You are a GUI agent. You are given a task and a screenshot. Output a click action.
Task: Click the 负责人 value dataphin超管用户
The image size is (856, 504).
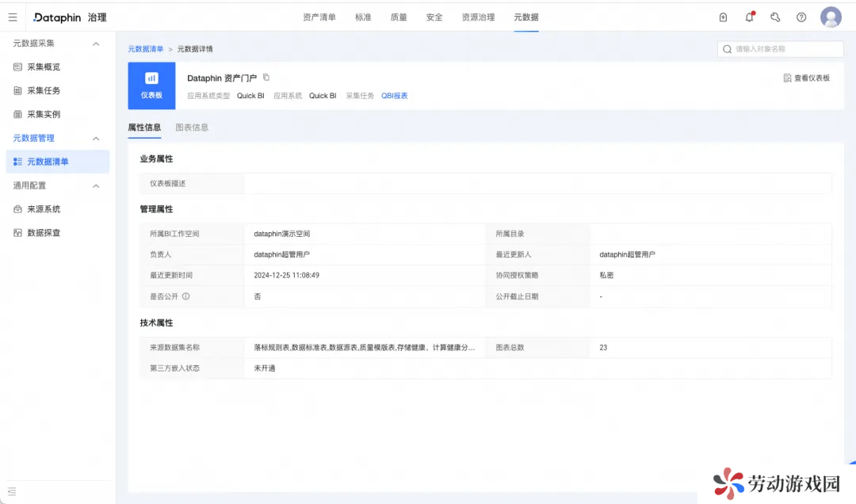(x=281, y=254)
